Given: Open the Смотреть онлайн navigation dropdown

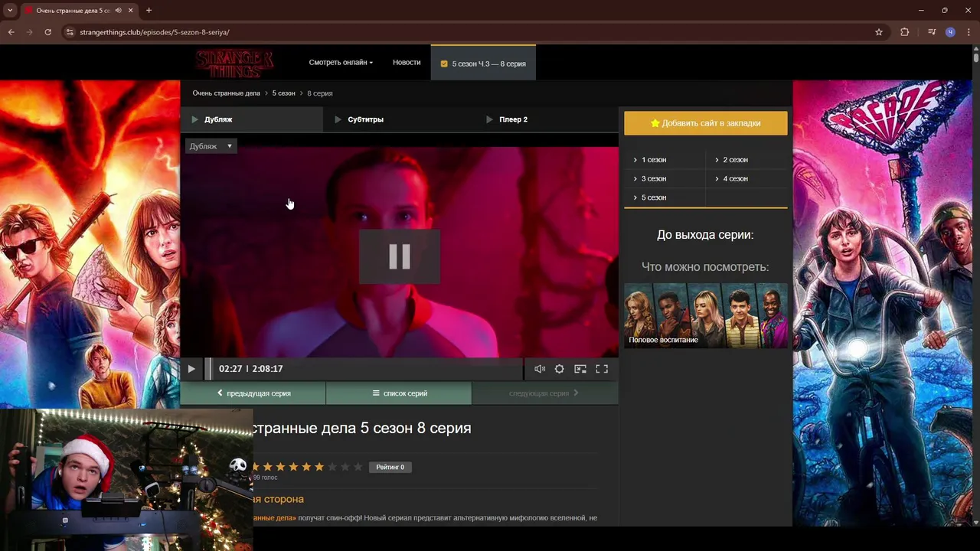Looking at the screenshot, I should (341, 62).
